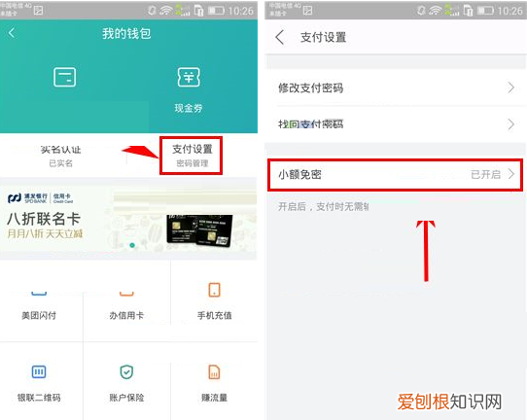Tap the 已实名 status text
Image resolution: width=527 pixels, height=420 pixels.
pyautogui.click(x=61, y=163)
